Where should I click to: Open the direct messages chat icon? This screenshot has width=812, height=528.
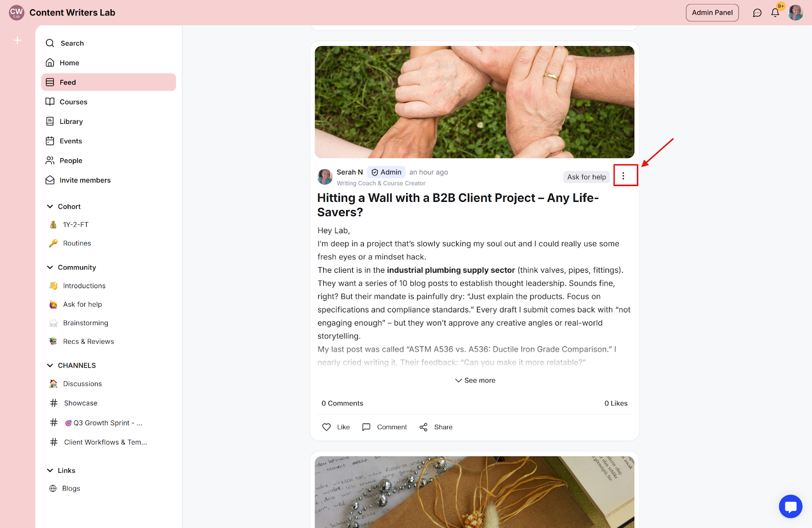(x=757, y=13)
